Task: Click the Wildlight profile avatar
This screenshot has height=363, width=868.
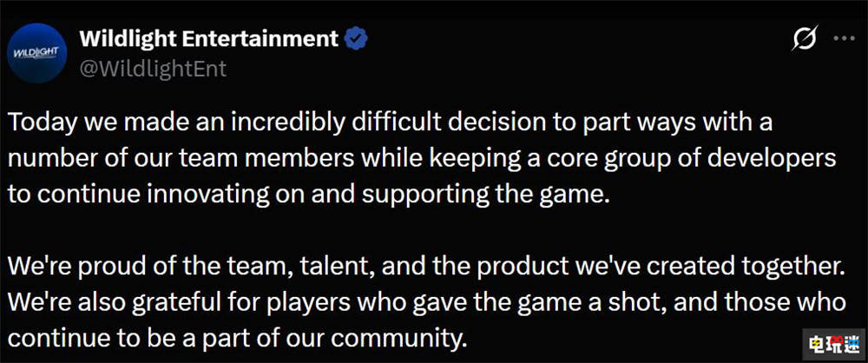Action: 37,54
